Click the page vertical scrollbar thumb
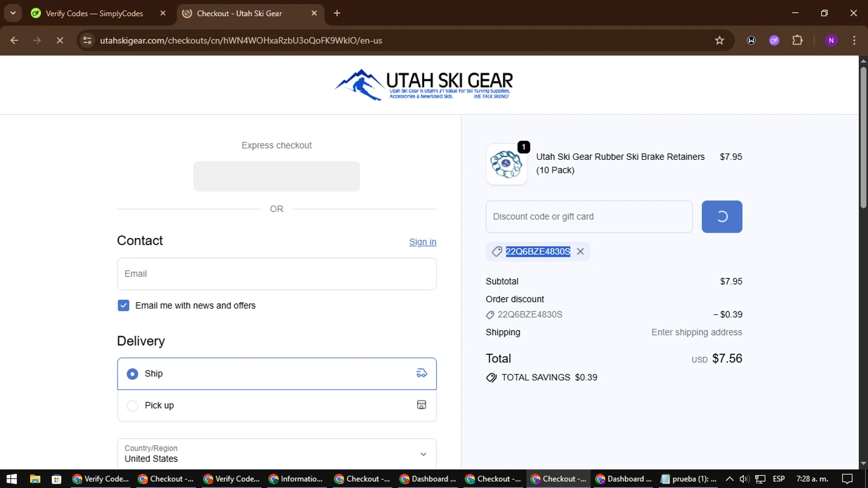Viewport: 868px width, 488px height. click(x=863, y=137)
